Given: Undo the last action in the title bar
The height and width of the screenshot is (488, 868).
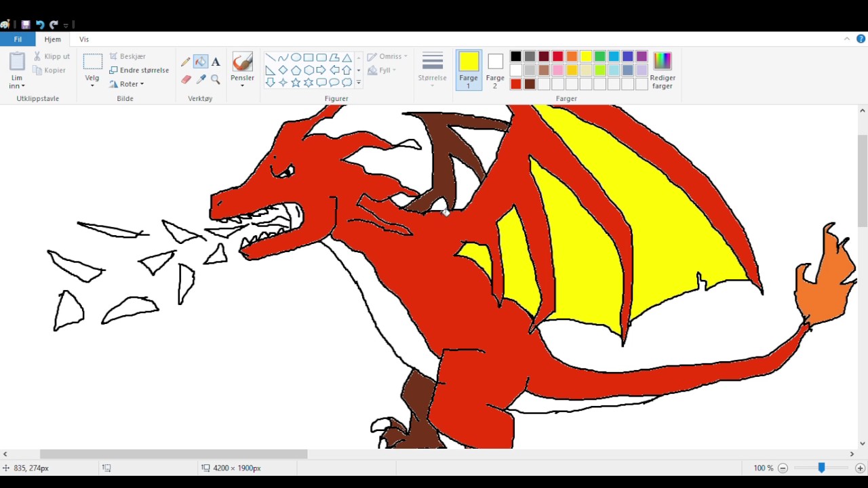Looking at the screenshot, I should tap(40, 25).
